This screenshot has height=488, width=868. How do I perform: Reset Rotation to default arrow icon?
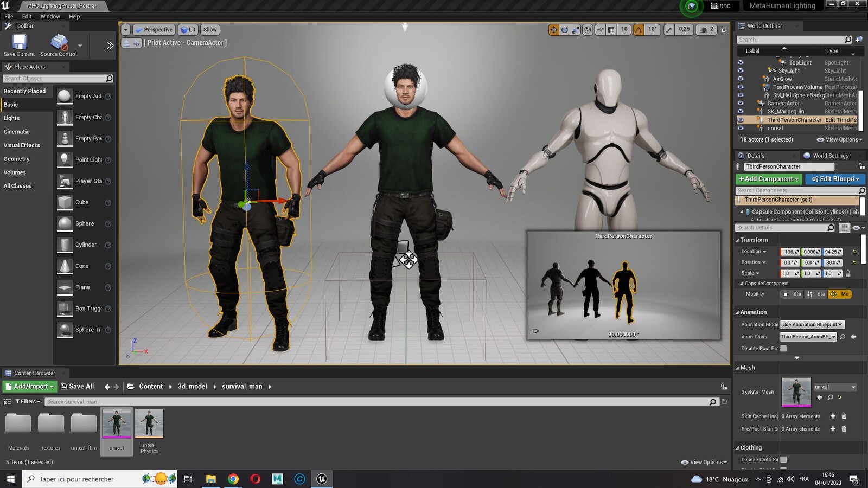(854, 262)
